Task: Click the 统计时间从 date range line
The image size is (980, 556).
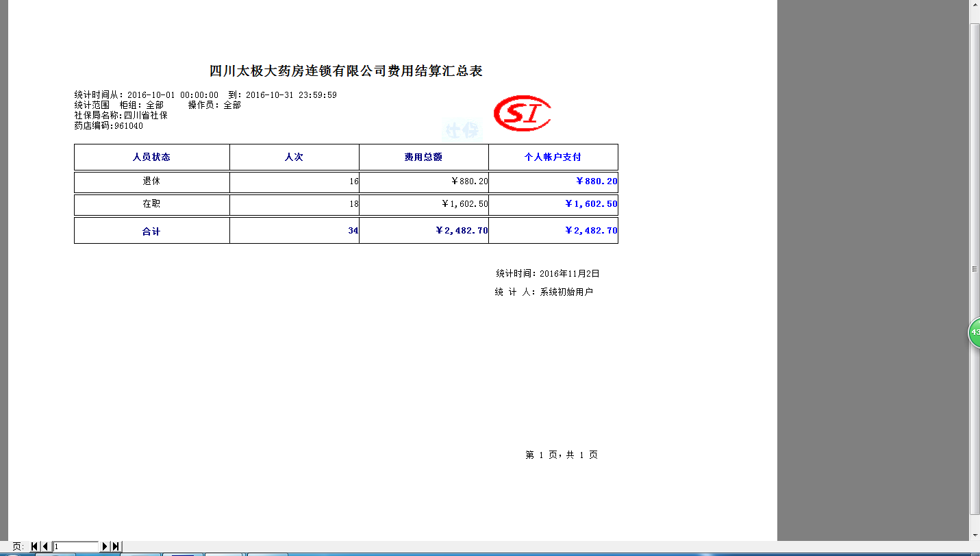Action: click(x=205, y=95)
